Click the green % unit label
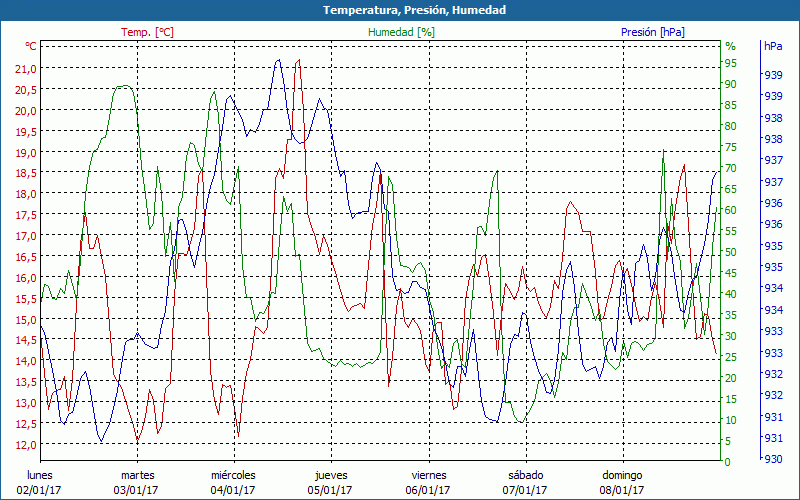 point(730,46)
